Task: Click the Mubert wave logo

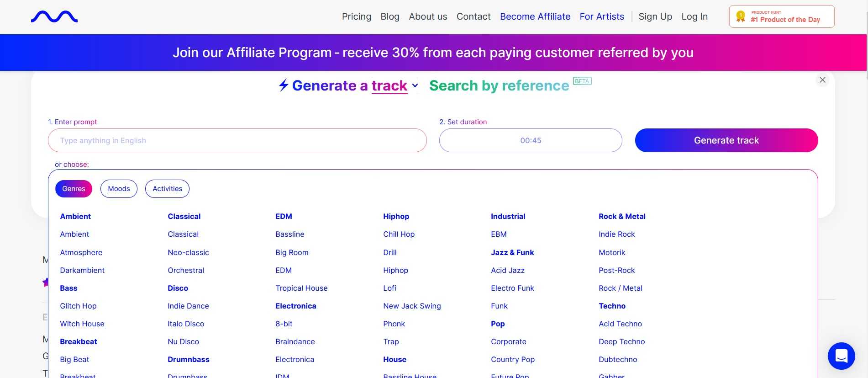Action: click(54, 17)
